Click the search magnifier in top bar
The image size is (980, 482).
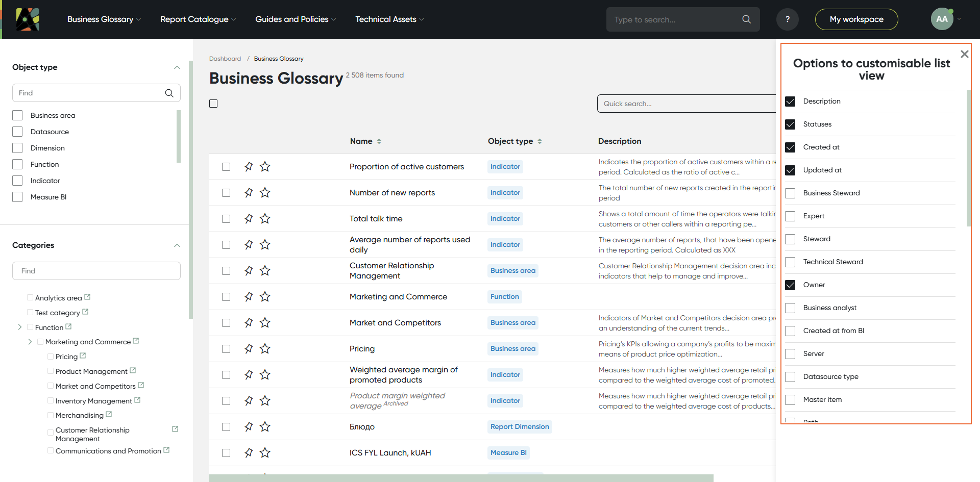[x=746, y=19]
